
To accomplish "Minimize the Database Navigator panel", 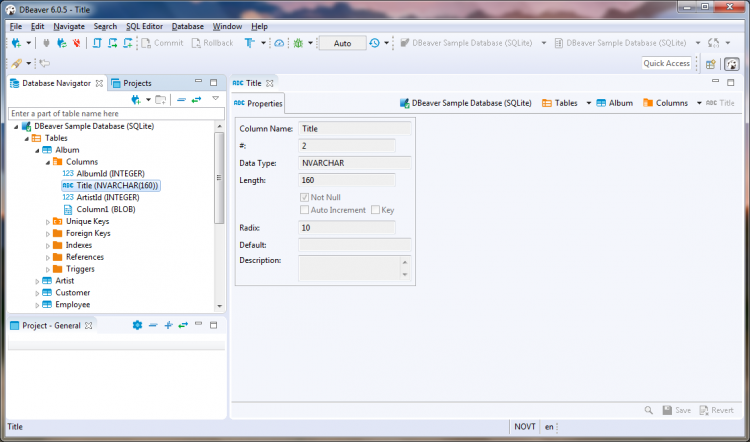I will click(x=199, y=82).
